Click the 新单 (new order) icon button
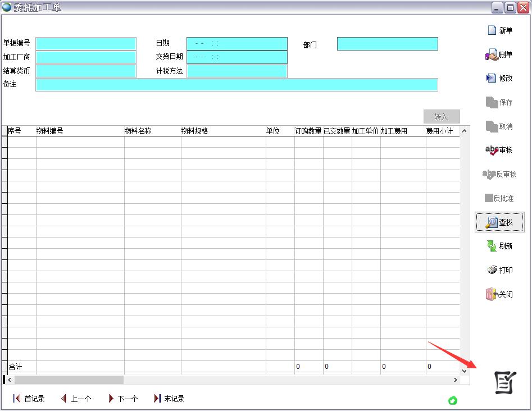The height and width of the screenshot is (411, 532). (x=499, y=30)
